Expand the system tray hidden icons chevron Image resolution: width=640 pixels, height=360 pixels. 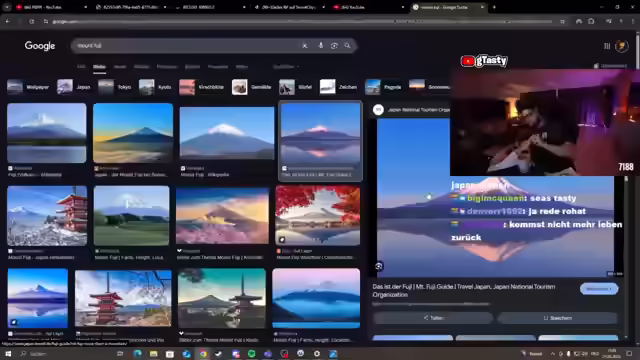coord(553,353)
